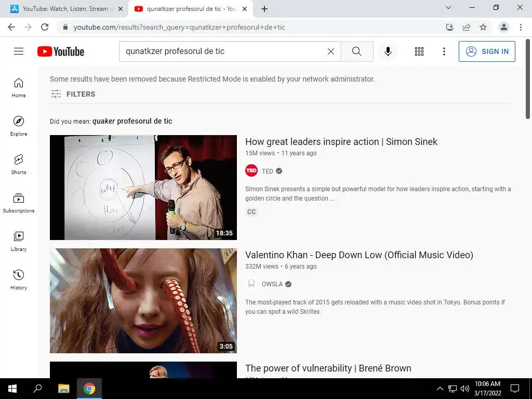This screenshot has height=399, width=532.
Task: Click the Simon Sinek video thumbnail
Action: click(x=143, y=187)
